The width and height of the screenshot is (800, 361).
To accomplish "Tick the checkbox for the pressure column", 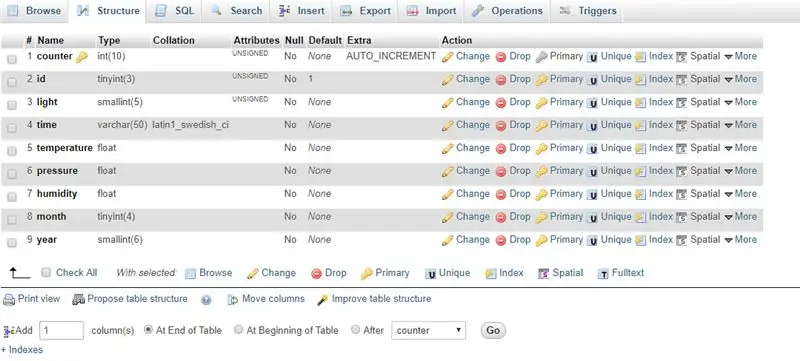I will [x=12, y=174].
